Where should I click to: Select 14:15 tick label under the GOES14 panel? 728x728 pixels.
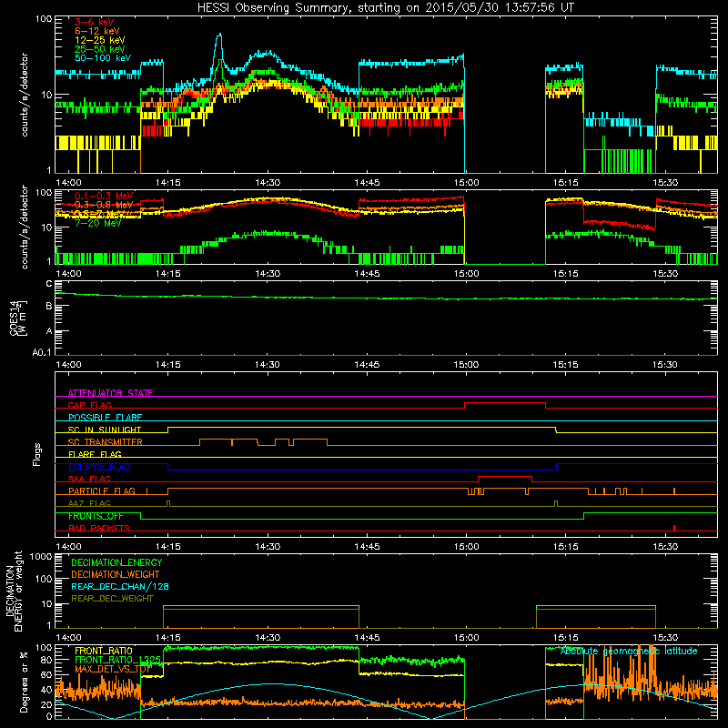tap(168, 365)
